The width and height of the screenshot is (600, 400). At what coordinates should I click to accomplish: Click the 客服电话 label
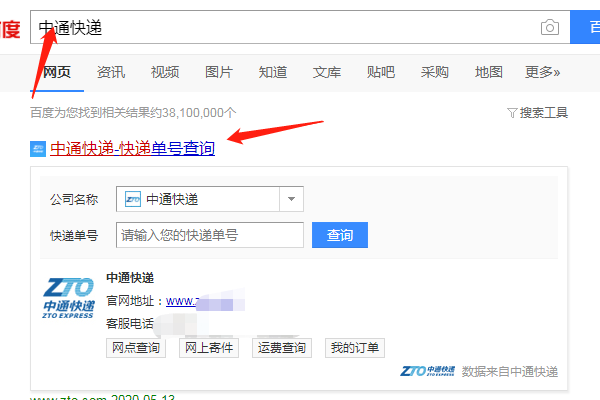pyautogui.click(x=130, y=324)
